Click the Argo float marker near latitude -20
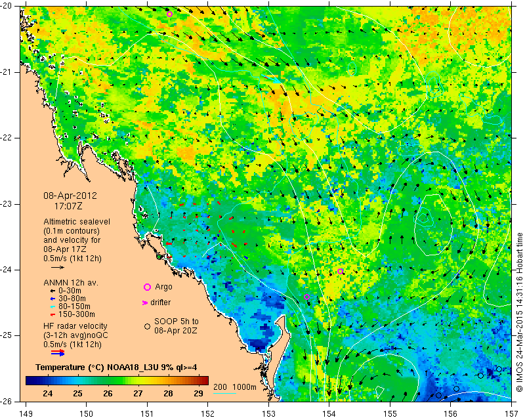The width and height of the screenshot is (525, 420). (169, 14)
